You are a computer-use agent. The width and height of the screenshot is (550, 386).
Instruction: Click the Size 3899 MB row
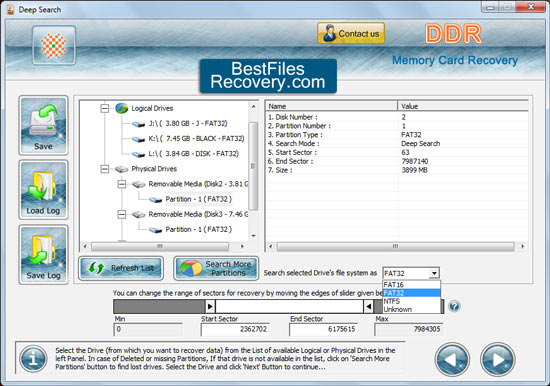pyautogui.click(x=397, y=170)
